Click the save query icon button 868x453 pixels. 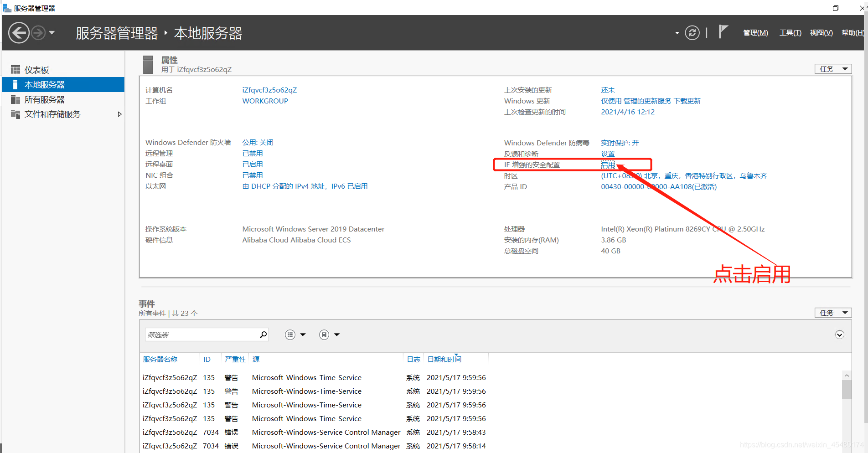click(324, 335)
